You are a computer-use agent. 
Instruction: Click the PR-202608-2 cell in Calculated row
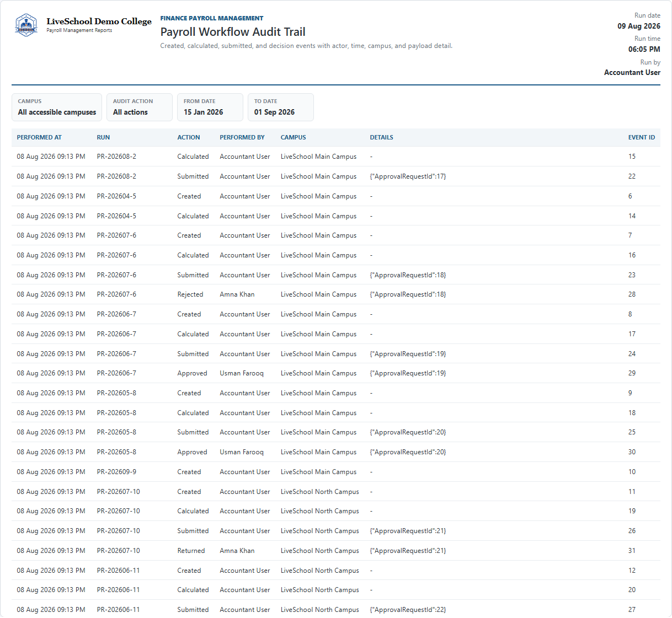pyautogui.click(x=116, y=157)
